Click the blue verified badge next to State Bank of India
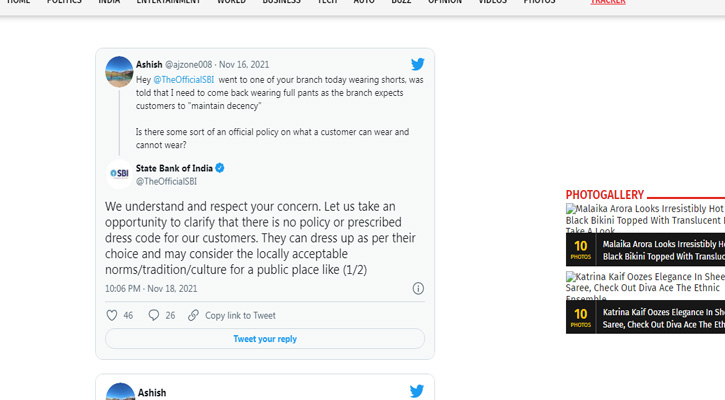This screenshot has width=725, height=400. [x=220, y=168]
